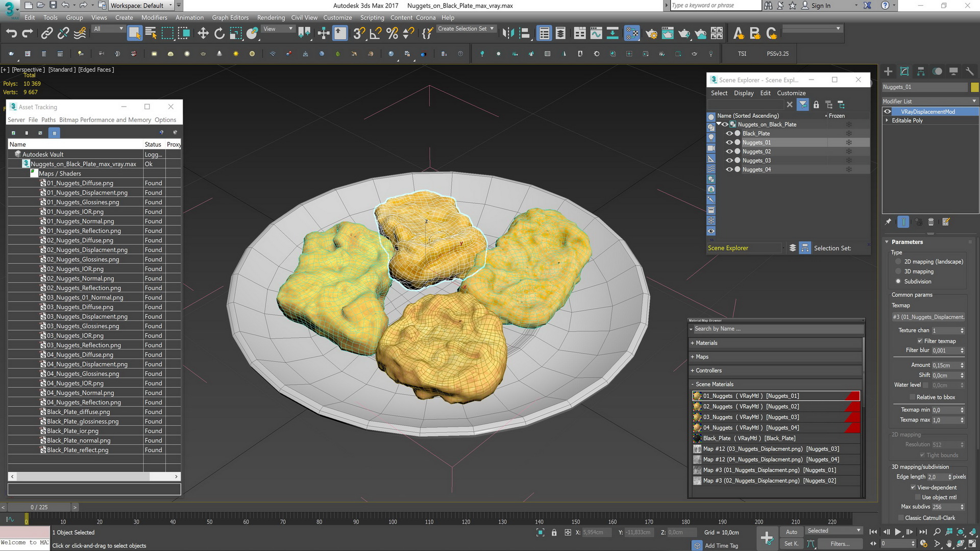Select the Select and Link tool
The height and width of the screenshot is (551, 980).
47,34
